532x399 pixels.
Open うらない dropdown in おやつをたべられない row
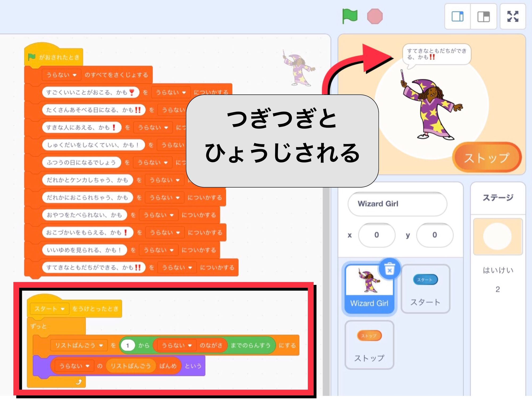[x=159, y=215]
